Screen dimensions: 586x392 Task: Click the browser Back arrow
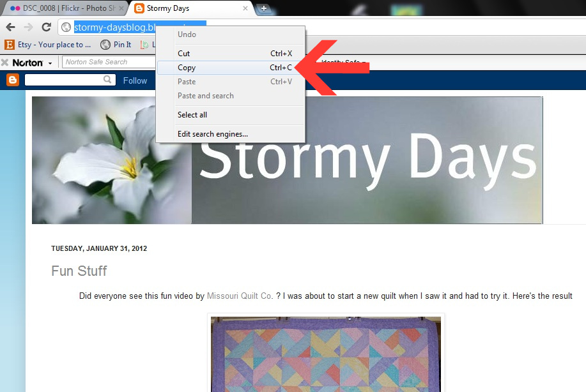10,27
